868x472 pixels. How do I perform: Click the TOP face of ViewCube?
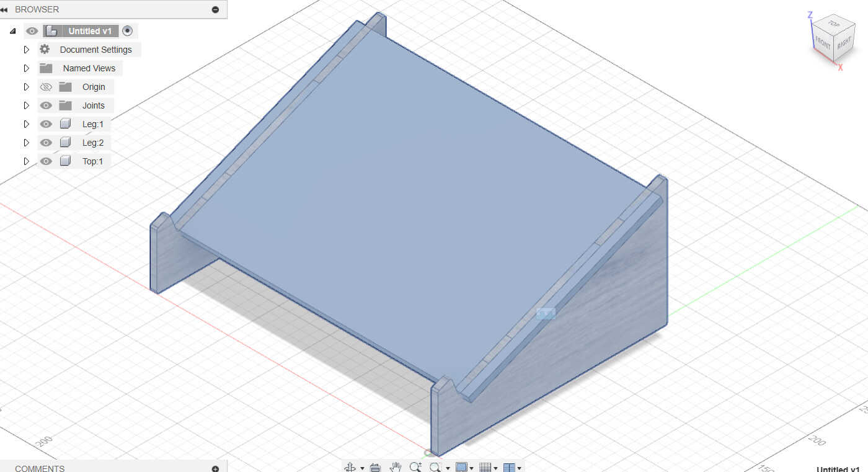click(x=833, y=24)
